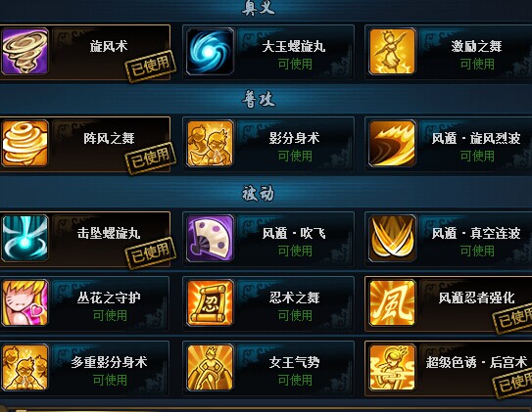
Task: Pick the 风遁·旋风烈波 wave icon
Action: coord(392,144)
